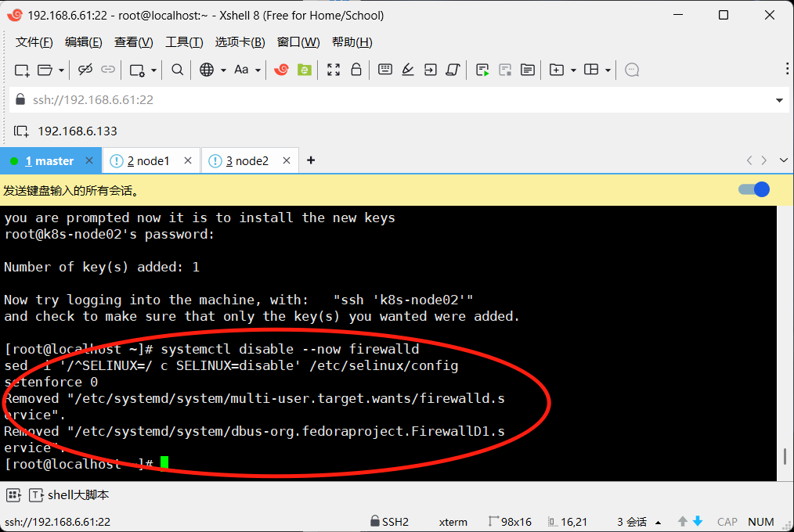Close the node2 tab
This screenshot has width=794, height=532.
[x=287, y=160]
